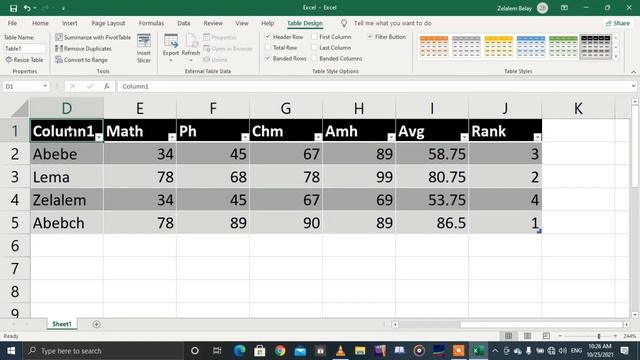The height and width of the screenshot is (360, 640).
Task: Click the select-all corner triangle
Action: coord(20,109)
